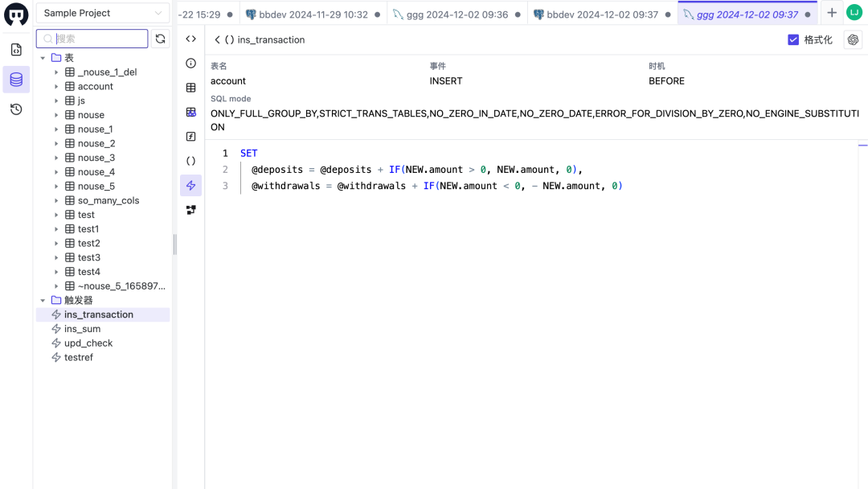Add a new editor tab

(832, 14)
